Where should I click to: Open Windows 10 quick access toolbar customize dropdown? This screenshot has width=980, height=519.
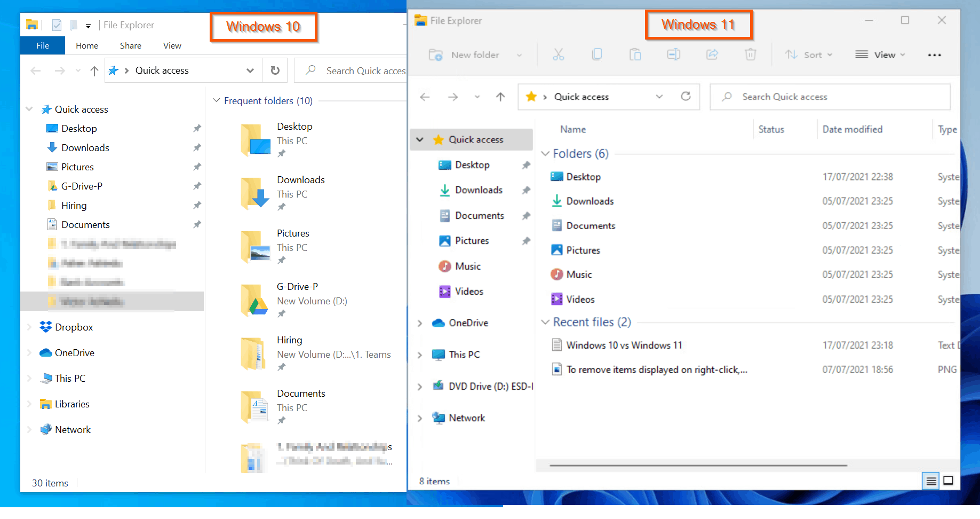88,25
